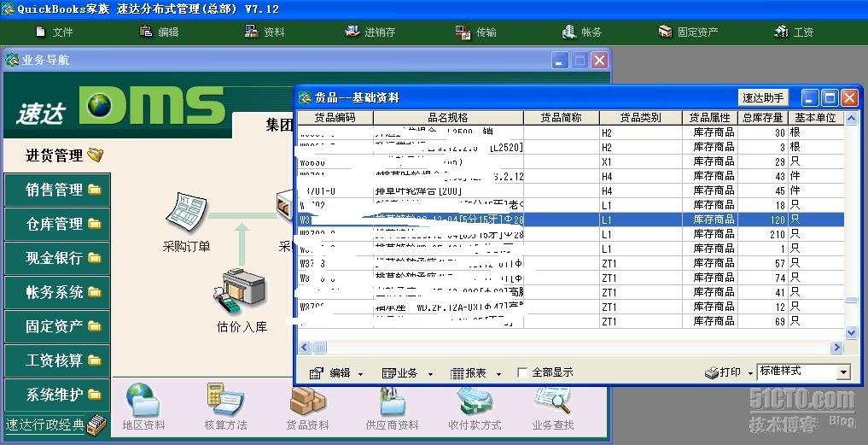Image resolution: width=868 pixels, height=445 pixels.
Task: Click the 速达助手 button
Action: click(x=763, y=98)
